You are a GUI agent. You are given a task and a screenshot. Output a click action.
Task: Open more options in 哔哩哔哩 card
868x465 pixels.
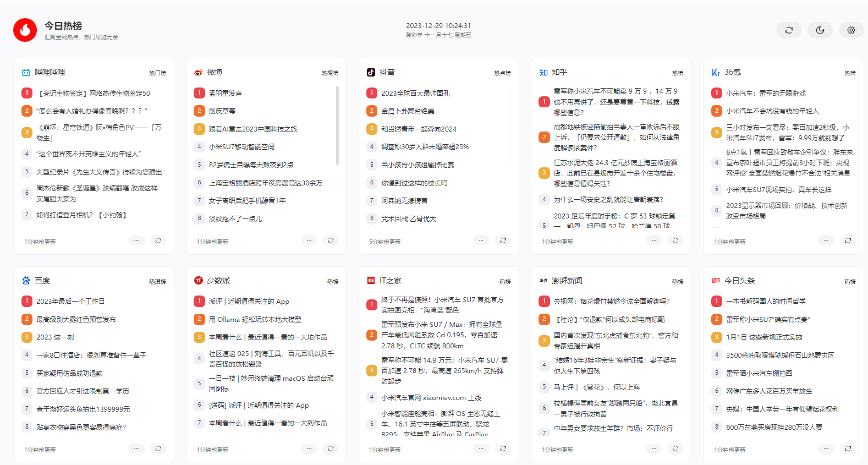[x=136, y=240]
